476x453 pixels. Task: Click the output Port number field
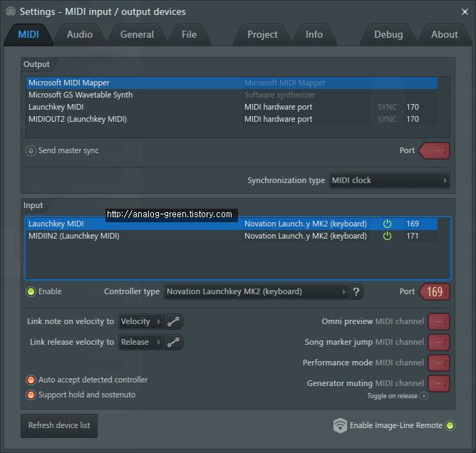(x=435, y=151)
